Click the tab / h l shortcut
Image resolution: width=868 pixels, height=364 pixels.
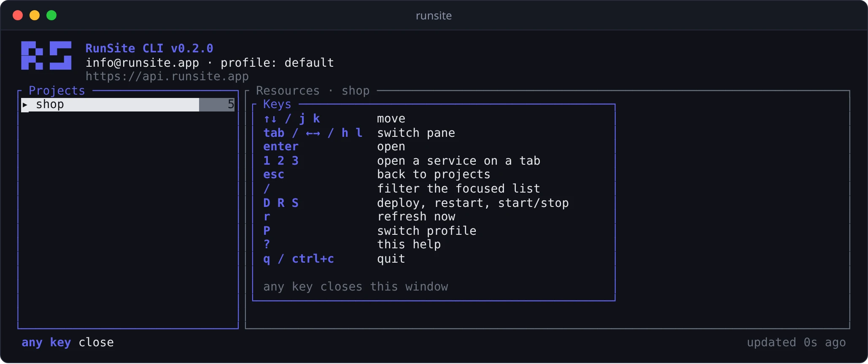coord(313,133)
